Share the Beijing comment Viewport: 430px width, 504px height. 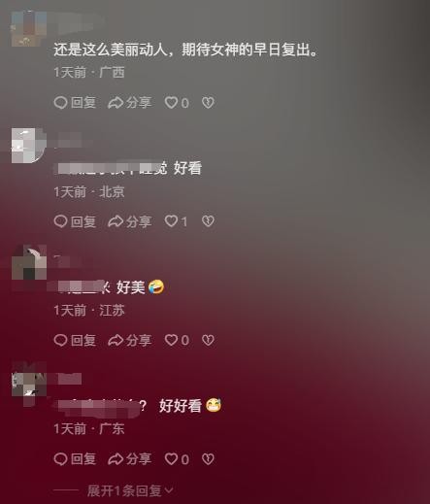tap(129, 221)
